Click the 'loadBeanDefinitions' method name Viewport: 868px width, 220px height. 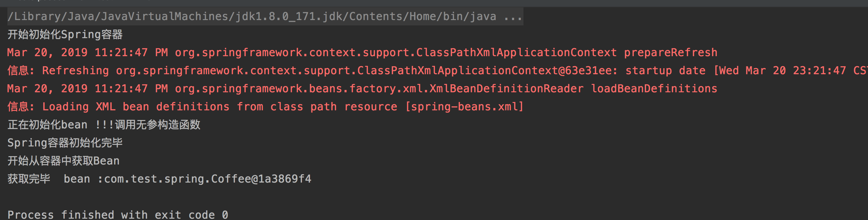(654, 89)
